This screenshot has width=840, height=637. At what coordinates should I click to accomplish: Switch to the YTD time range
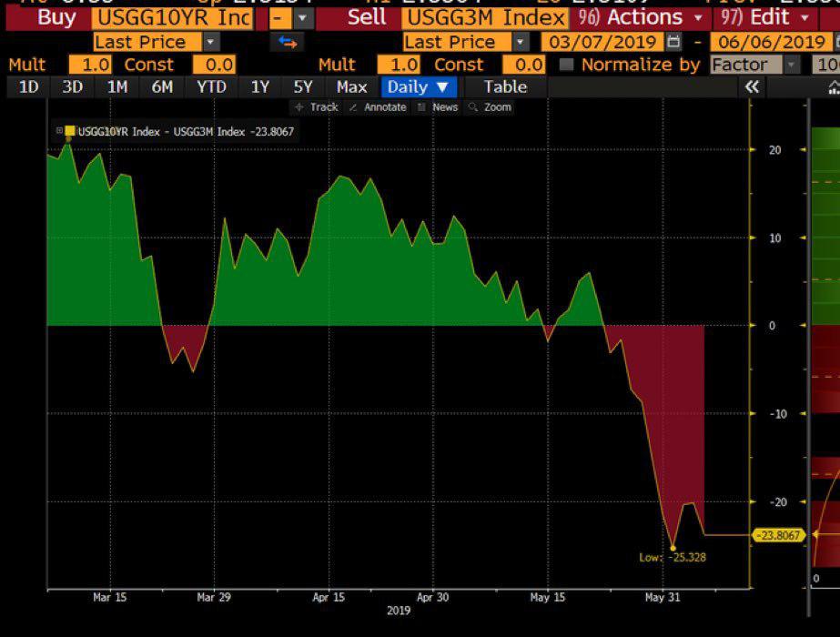(211, 86)
